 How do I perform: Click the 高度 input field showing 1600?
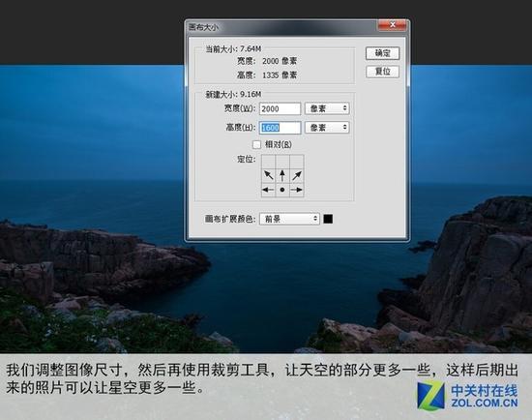point(280,128)
